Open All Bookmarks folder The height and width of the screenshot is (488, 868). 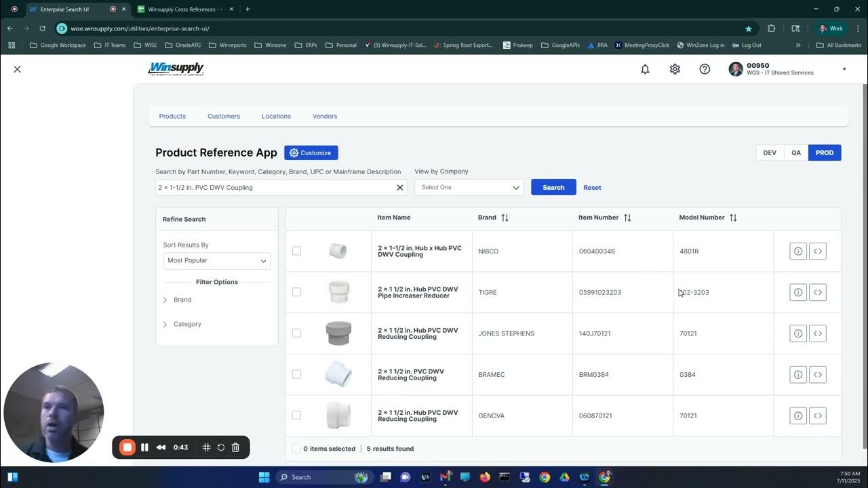coord(839,45)
